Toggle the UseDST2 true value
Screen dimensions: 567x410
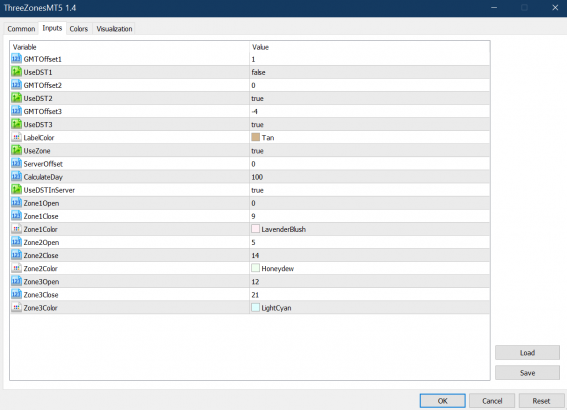370,98
